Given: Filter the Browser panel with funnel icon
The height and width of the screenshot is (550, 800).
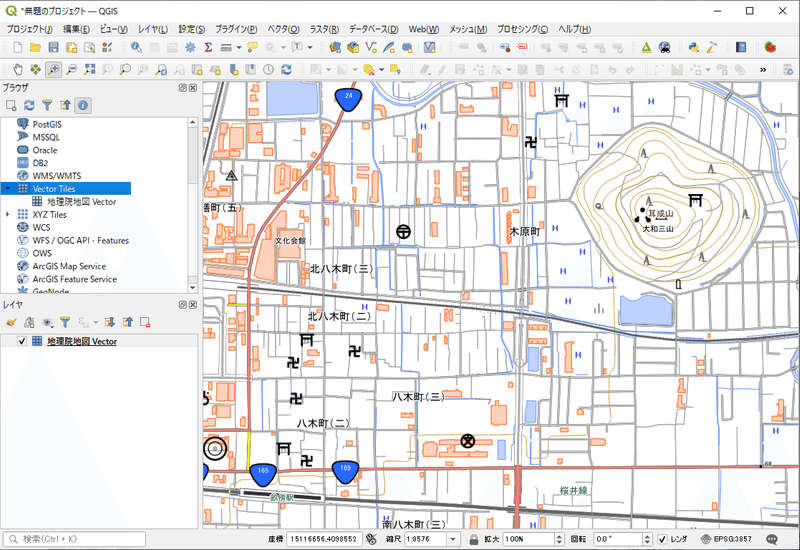Looking at the screenshot, I should [47, 106].
